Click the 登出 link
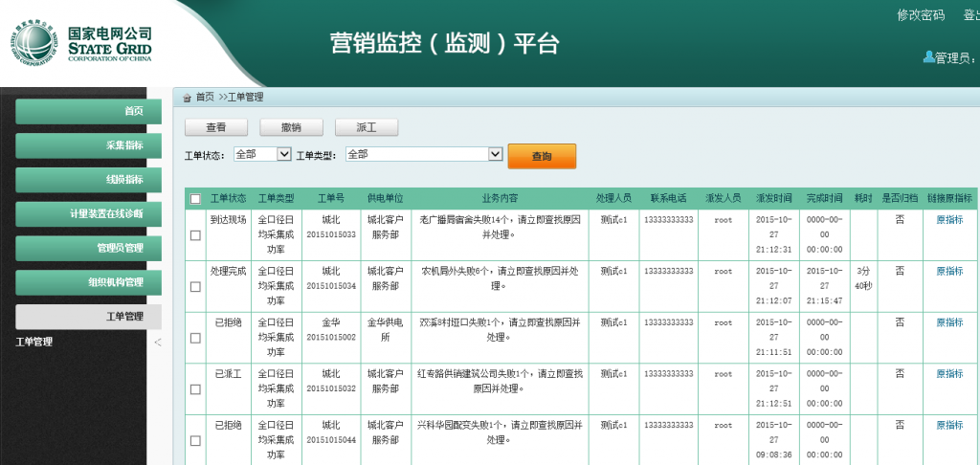 tap(971, 15)
